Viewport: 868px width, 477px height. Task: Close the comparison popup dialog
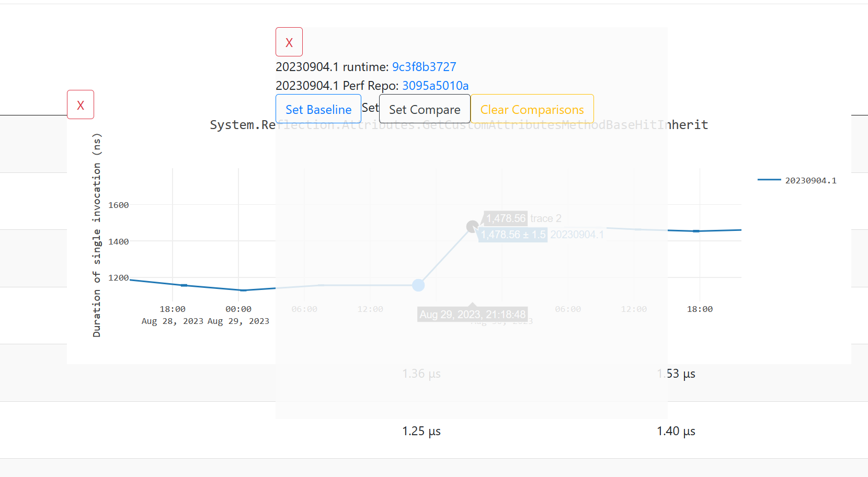[x=289, y=42]
